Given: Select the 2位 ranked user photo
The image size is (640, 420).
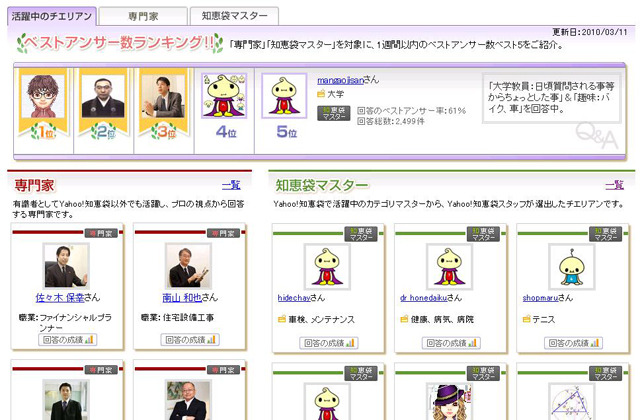Looking at the screenshot, I should pos(103,96).
